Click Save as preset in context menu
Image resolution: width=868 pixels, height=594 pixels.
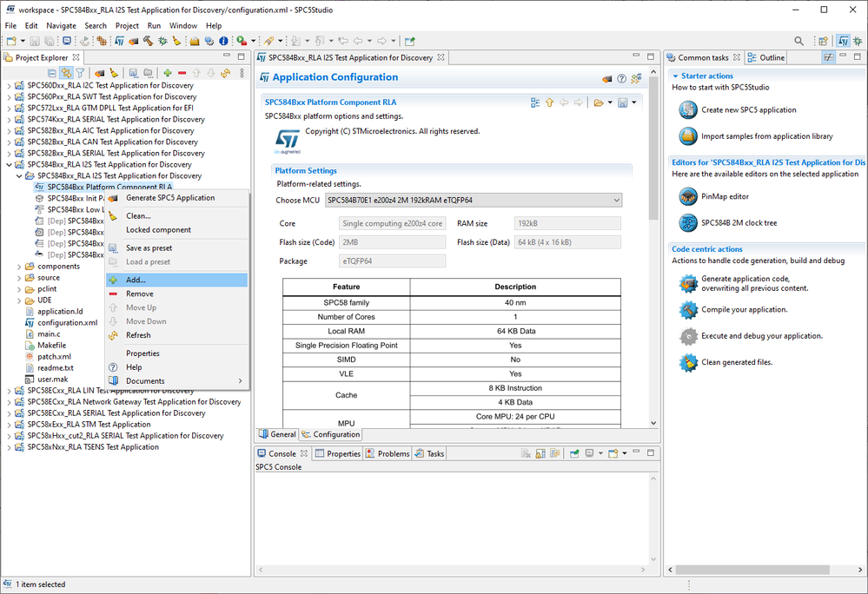(176, 247)
